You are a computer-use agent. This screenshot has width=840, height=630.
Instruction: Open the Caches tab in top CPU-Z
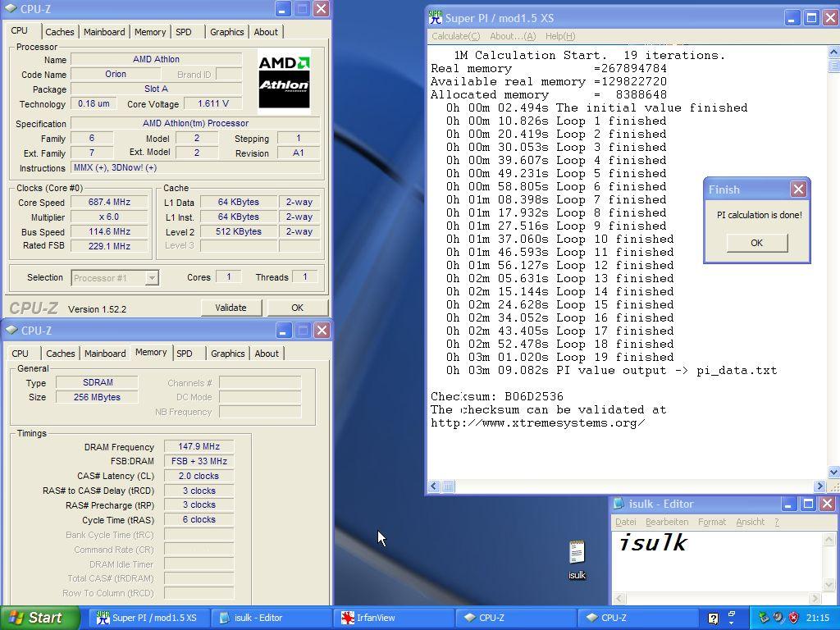point(59,32)
